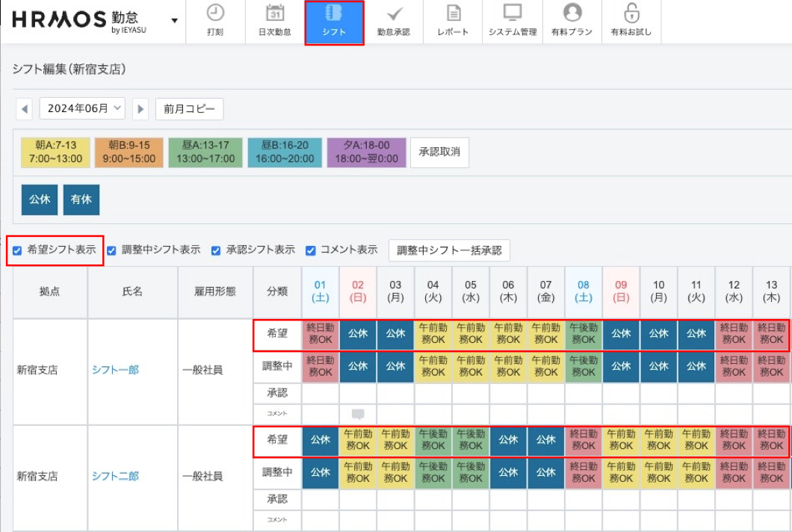Toggle 調整中シフト表示 checkbox
Image resolution: width=792 pixels, height=532 pixels.
pos(111,250)
